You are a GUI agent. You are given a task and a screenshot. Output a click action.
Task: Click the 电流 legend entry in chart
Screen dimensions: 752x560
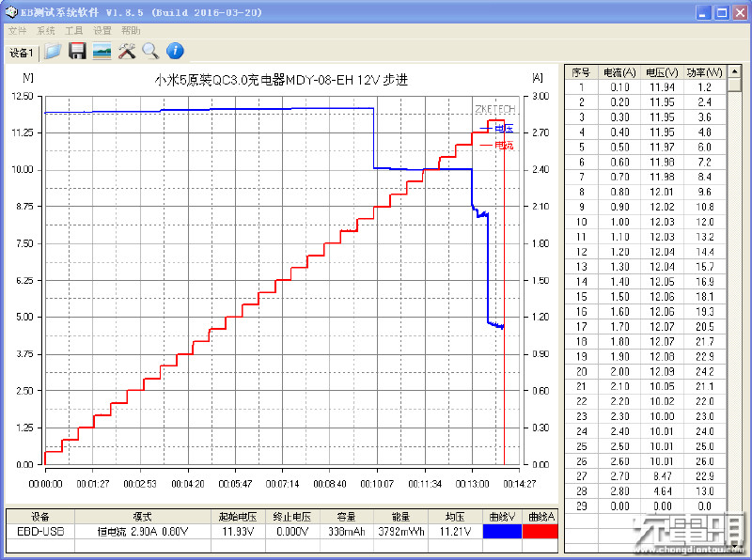pyautogui.click(x=497, y=145)
